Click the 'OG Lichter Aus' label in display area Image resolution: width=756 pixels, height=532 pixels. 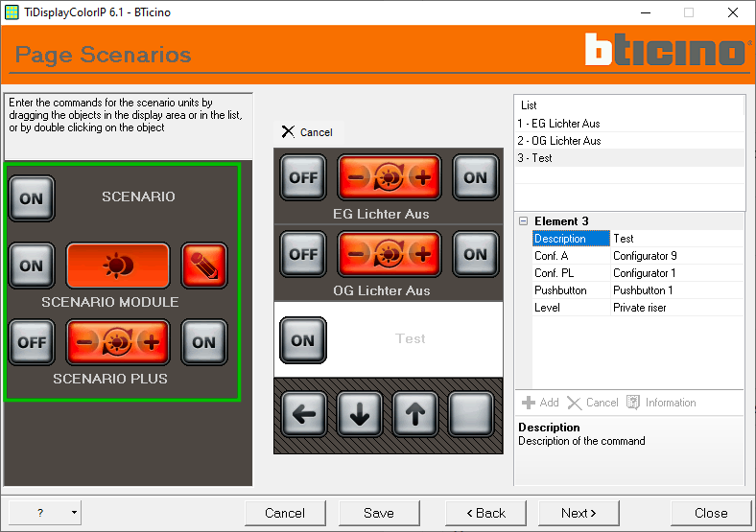382,290
